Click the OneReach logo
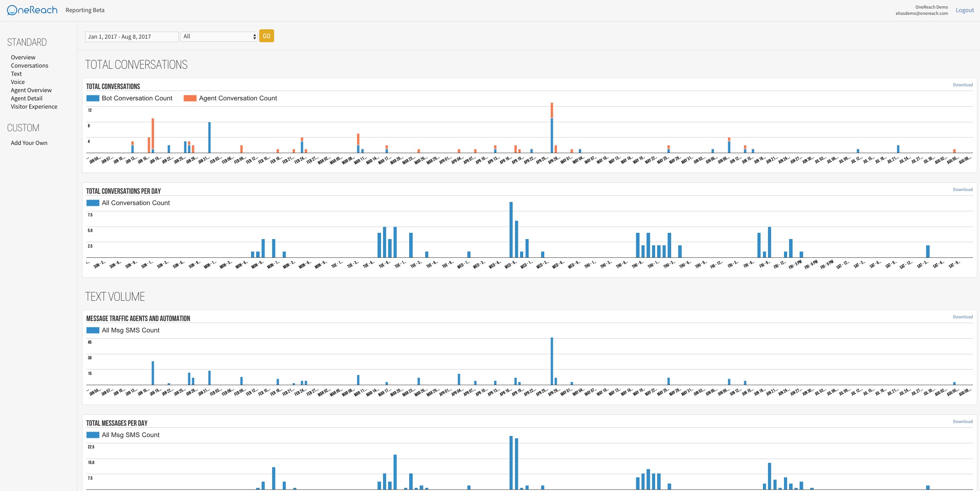Image resolution: width=980 pixels, height=491 pixels. tap(32, 10)
